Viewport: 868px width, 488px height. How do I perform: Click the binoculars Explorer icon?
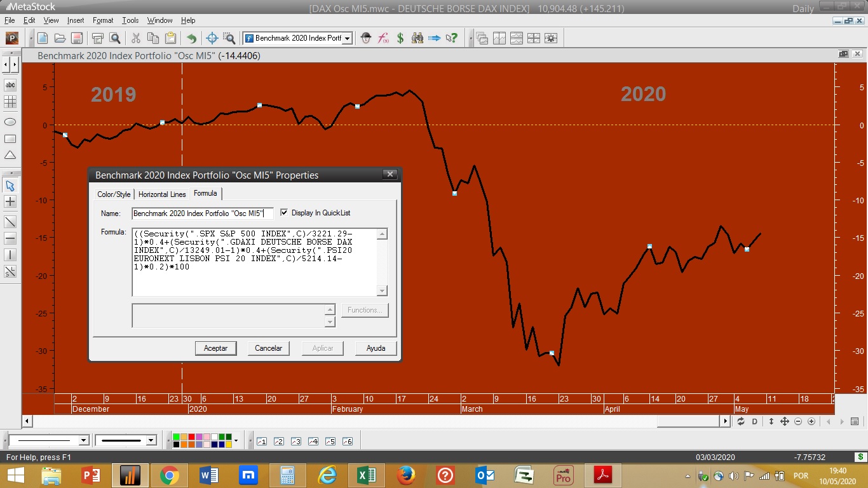(417, 38)
